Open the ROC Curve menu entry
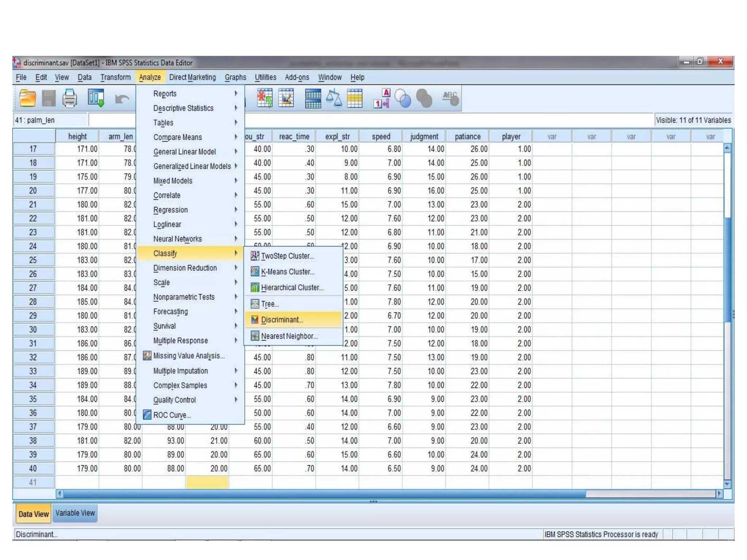 pyautogui.click(x=171, y=415)
